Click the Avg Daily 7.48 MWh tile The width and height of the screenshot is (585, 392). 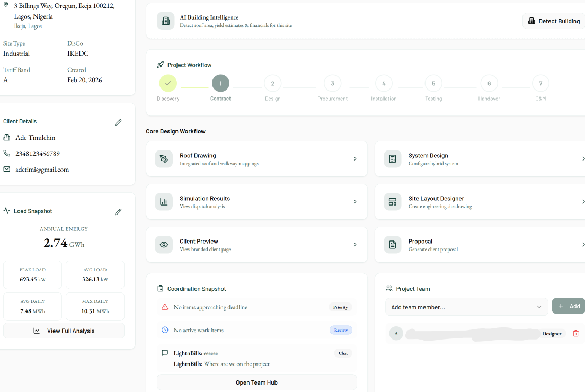pos(32,307)
